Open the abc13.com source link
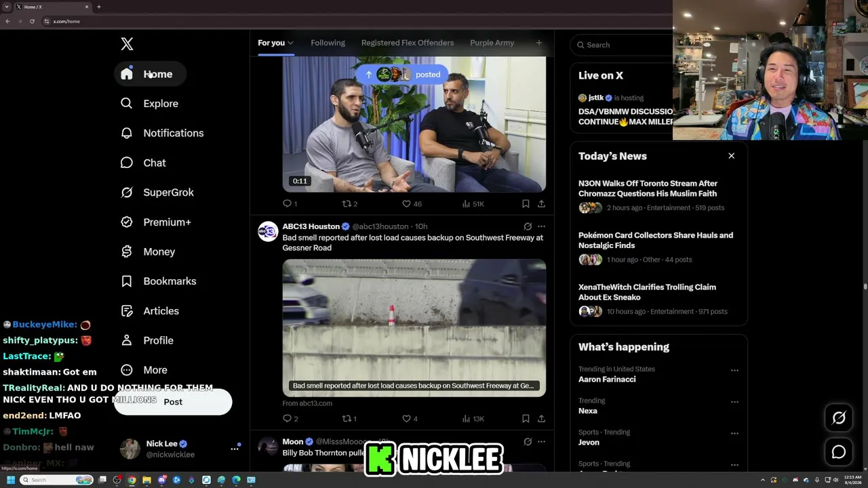 pyautogui.click(x=307, y=403)
